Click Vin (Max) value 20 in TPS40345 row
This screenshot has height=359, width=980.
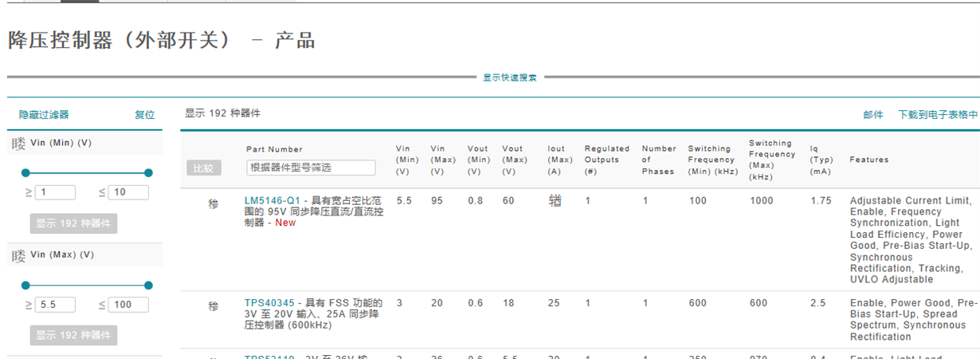tap(437, 303)
